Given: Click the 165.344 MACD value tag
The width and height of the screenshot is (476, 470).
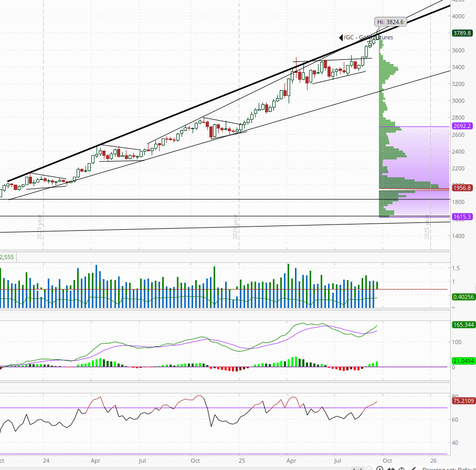Looking at the screenshot, I should (x=463, y=325).
